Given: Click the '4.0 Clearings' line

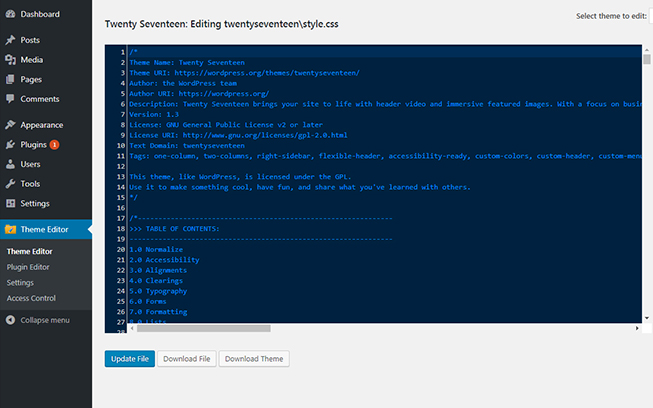Looking at the screenshot, I should tap(156, 281).
